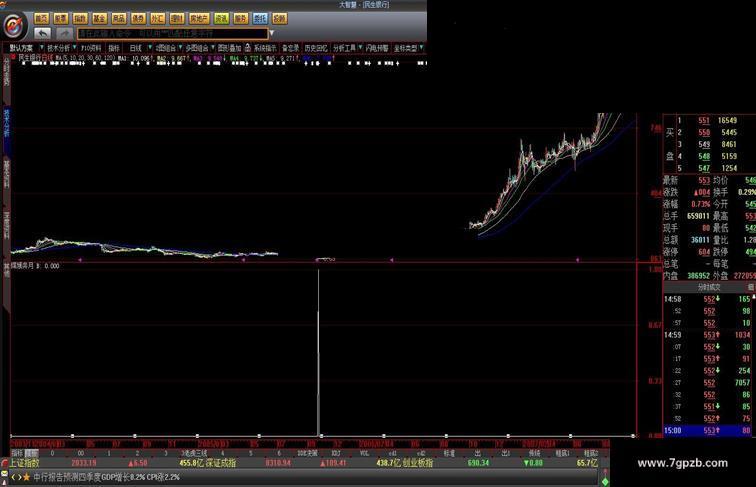Click the 14:58 trade row
Screen dimensions: 756x487
click(x=709, y=299)
